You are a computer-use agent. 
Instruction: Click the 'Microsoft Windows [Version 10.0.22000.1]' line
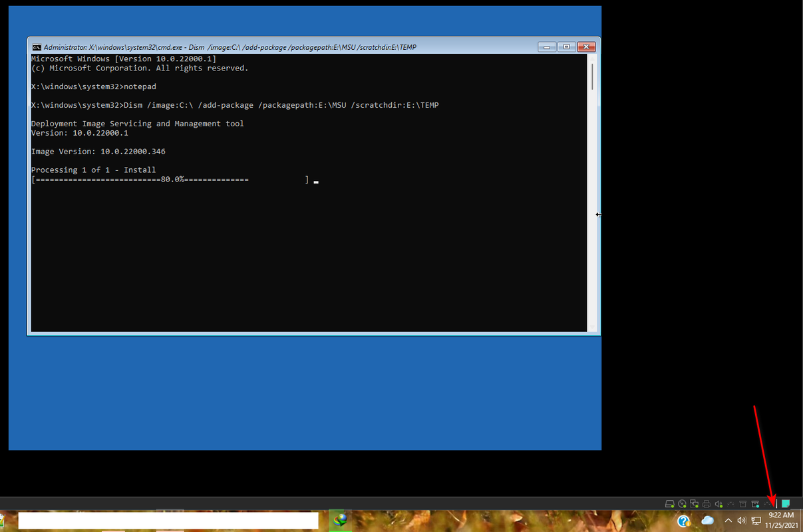(123, 59)
